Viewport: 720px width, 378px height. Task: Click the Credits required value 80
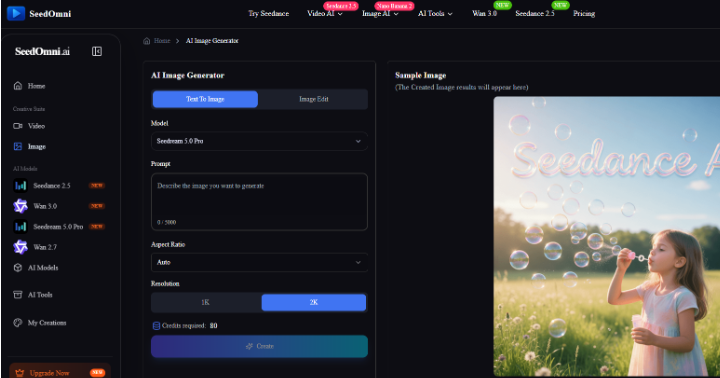tap(214, 326)
